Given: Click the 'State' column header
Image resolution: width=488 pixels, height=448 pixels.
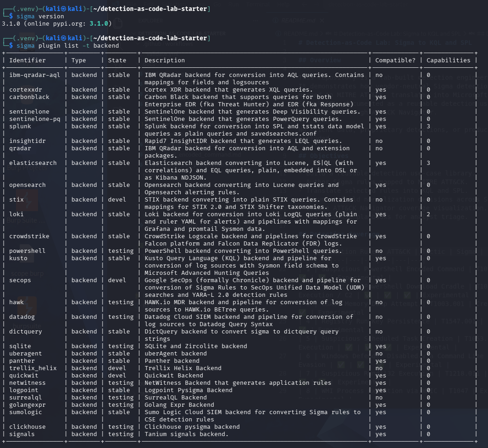Looking at the screenshot, I should [117, 60].
